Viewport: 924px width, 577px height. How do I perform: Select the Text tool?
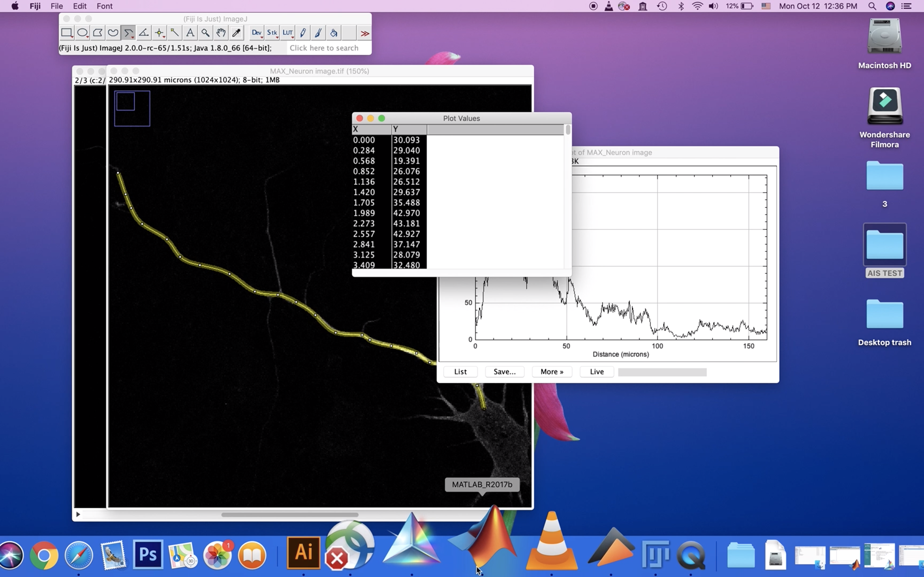coord(190,33)
